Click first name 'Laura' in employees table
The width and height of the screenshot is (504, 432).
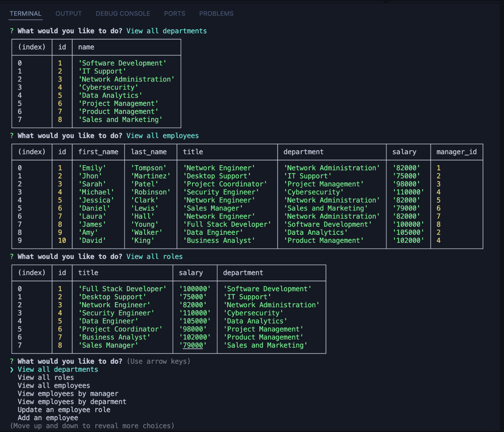click(92, 216)
